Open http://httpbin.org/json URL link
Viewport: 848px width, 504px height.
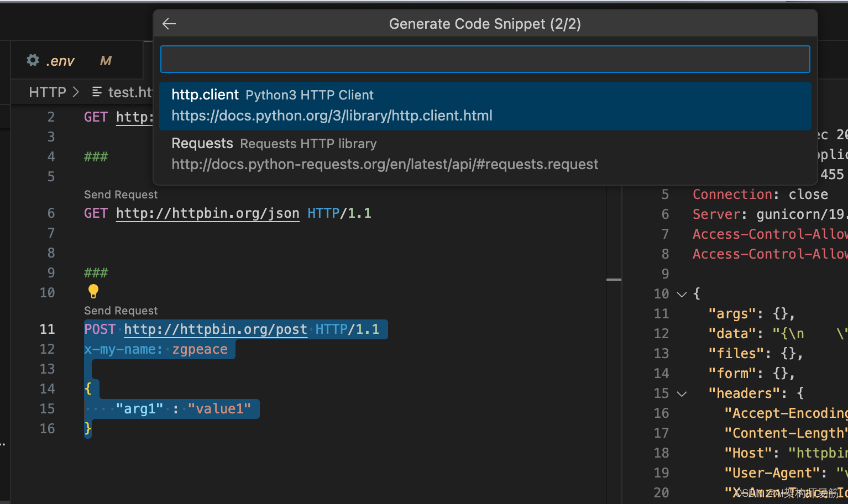tap(208, 213)
